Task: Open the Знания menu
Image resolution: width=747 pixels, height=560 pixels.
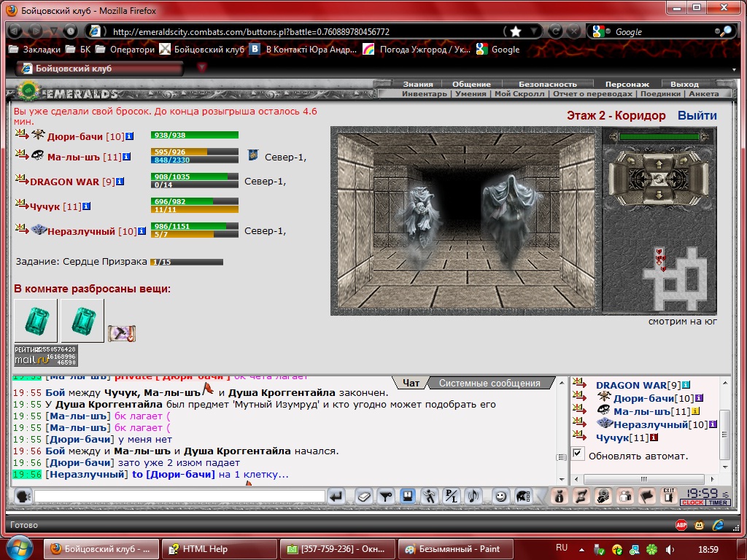Action: click(418, 85)
